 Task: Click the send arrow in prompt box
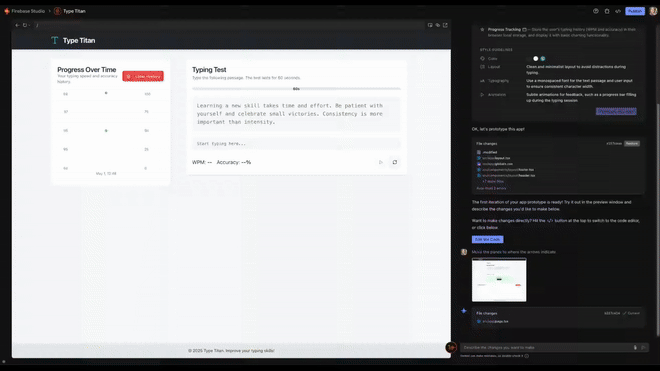[643, 347]
